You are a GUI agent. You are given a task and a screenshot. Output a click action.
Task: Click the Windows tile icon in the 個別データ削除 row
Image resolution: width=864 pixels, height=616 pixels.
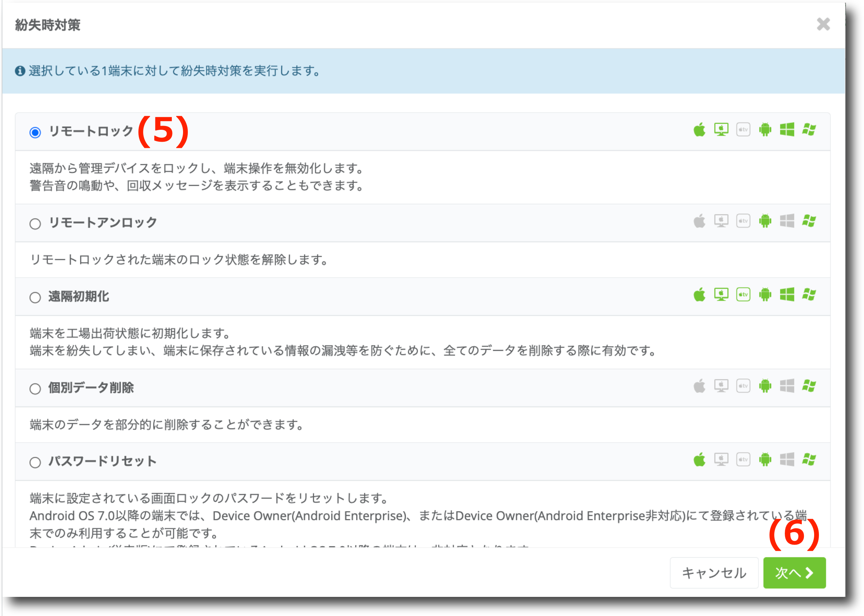click(788, 386)
